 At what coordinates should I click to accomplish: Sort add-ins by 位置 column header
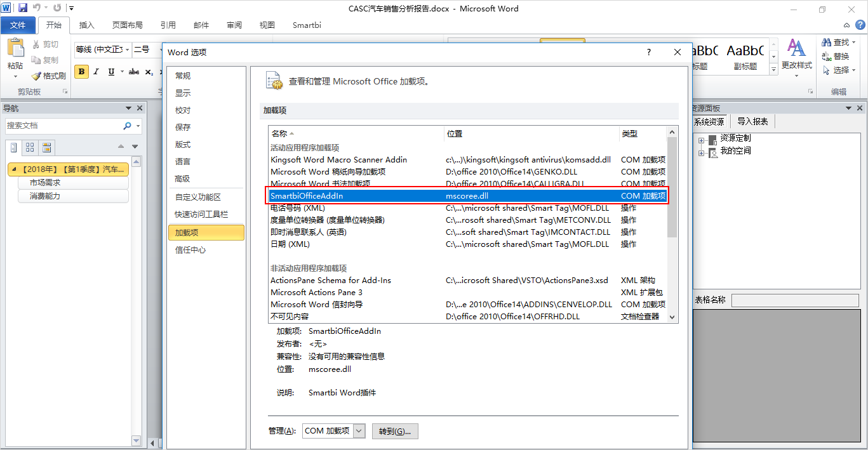click(531, 134)
